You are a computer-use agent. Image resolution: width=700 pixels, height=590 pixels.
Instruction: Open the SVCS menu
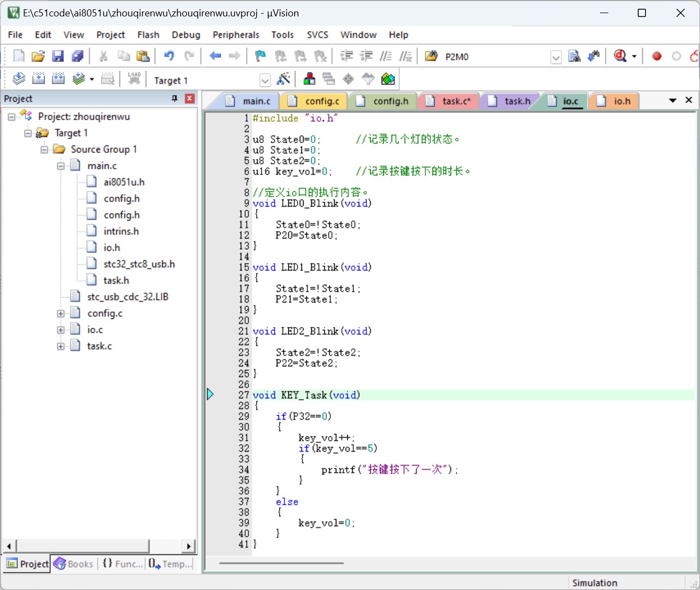point(317,34)
